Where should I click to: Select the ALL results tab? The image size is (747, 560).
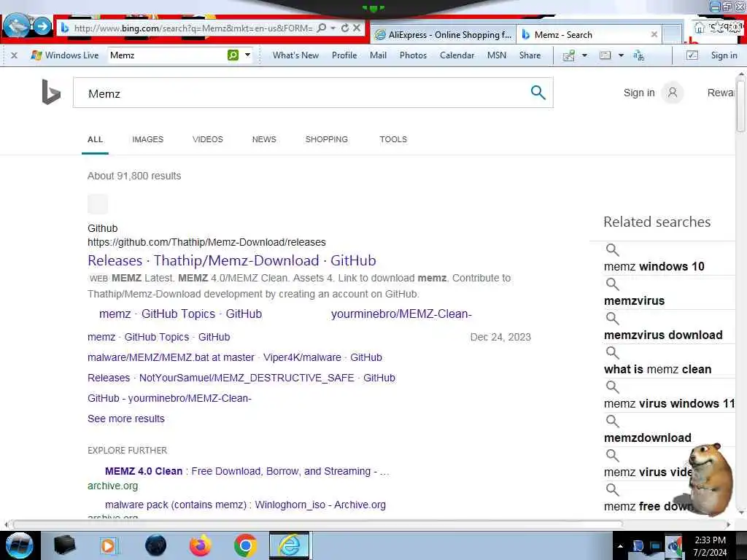click(95, 139)
